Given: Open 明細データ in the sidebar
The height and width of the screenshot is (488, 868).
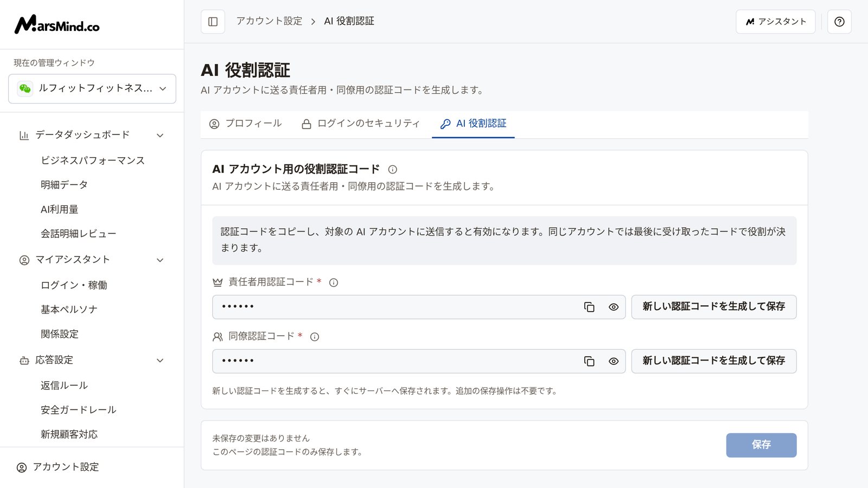Looking at the screenshot, I should click(x=64, y=185).
